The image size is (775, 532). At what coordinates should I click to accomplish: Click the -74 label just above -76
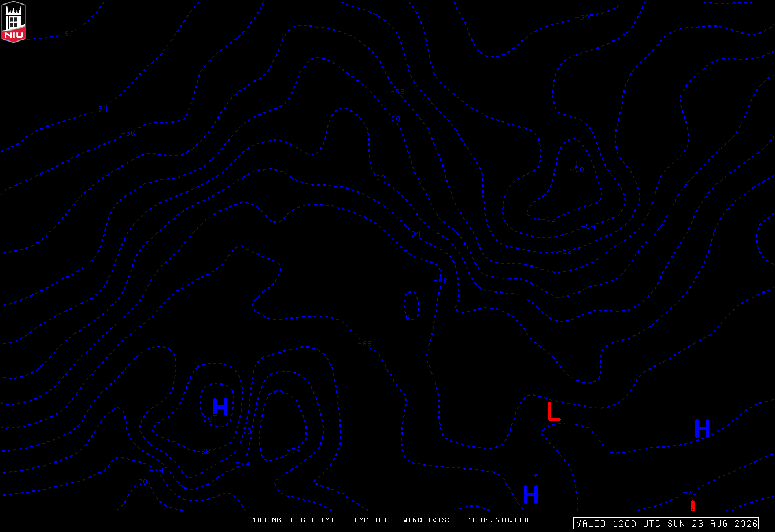click(x=156, y=470)
